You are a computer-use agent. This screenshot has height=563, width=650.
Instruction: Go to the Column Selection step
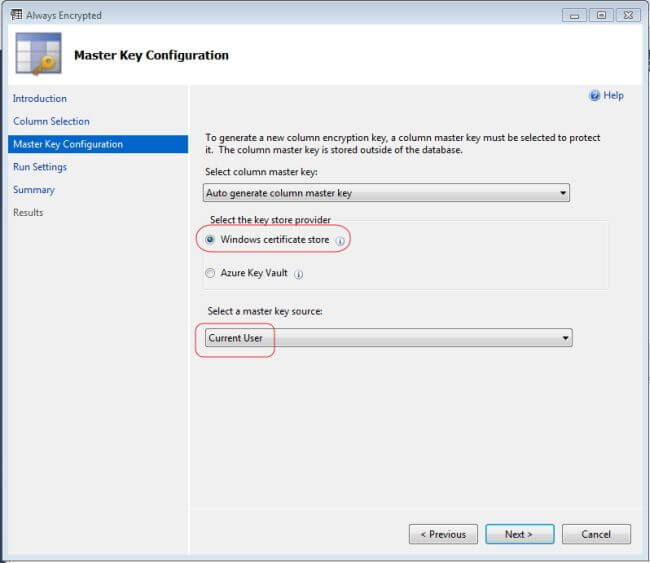(x=51, y=121)
